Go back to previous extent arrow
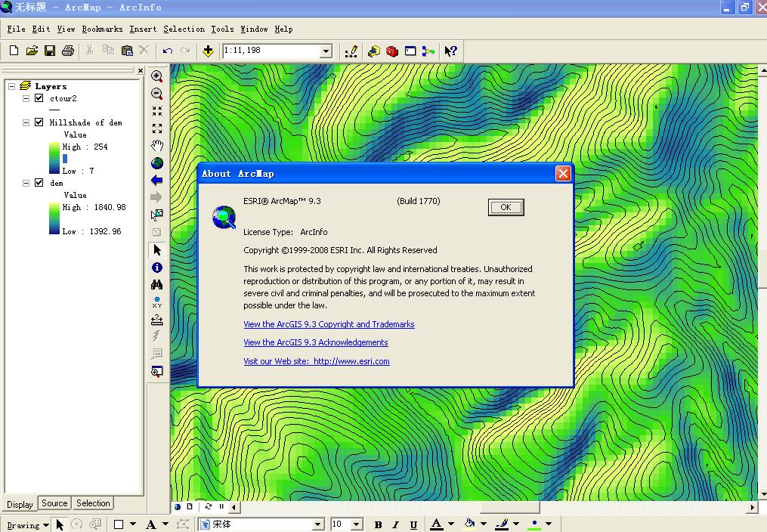Screen dimensions: 767x532 (157, 181)
